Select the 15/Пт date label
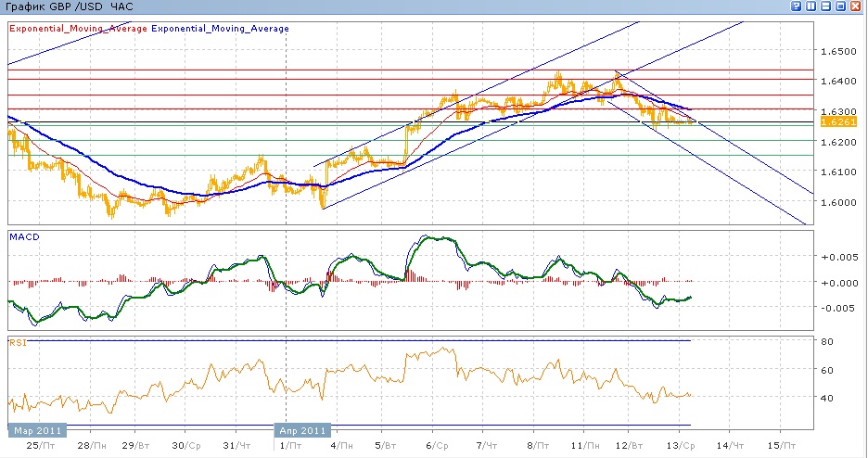This screenshot has width=868, height=458. coord(782,445)
